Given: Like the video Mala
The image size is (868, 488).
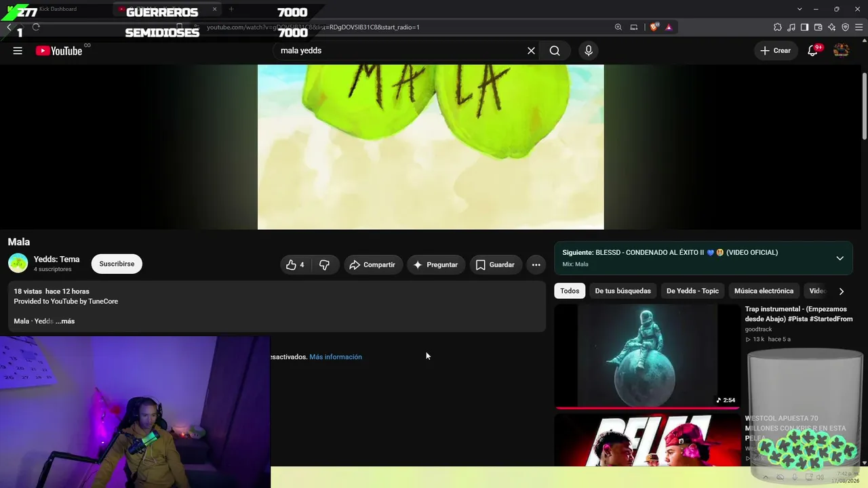Looking at the screenshot, I should 295,265.
